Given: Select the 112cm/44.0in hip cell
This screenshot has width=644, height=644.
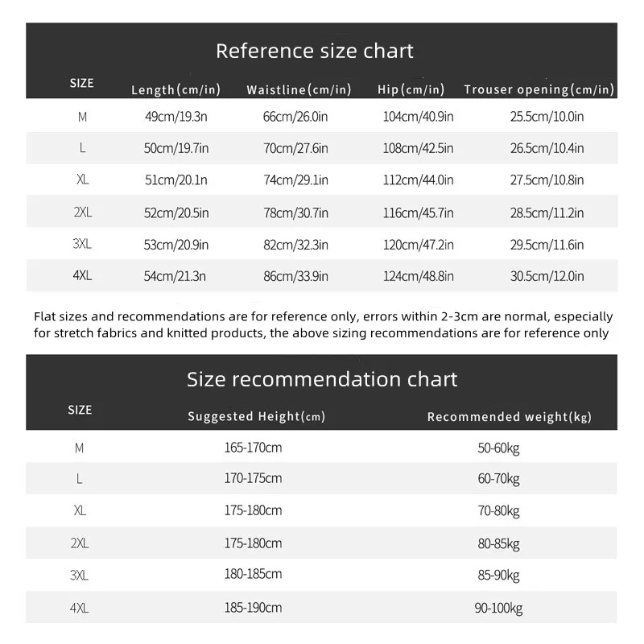Looking at the screenshot, I should 418,180.
